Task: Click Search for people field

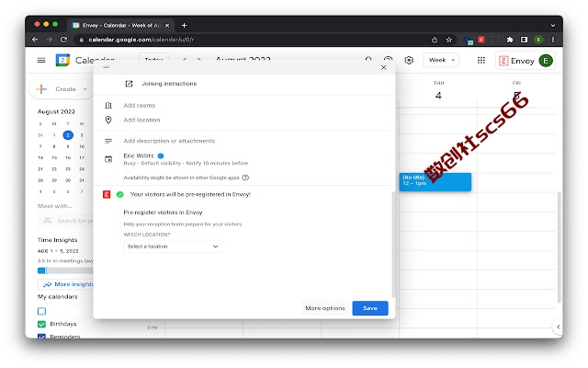Action: pyautogui.click(x=66, y=221)
